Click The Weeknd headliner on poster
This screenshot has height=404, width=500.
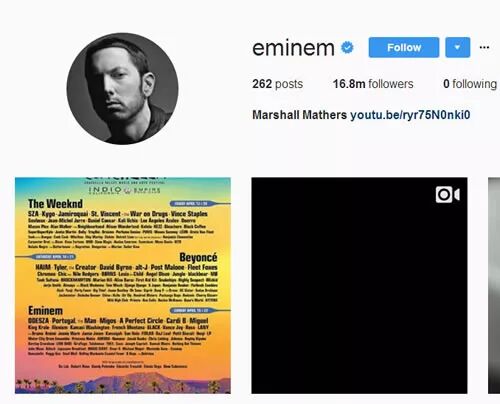[x=55, y=203]
